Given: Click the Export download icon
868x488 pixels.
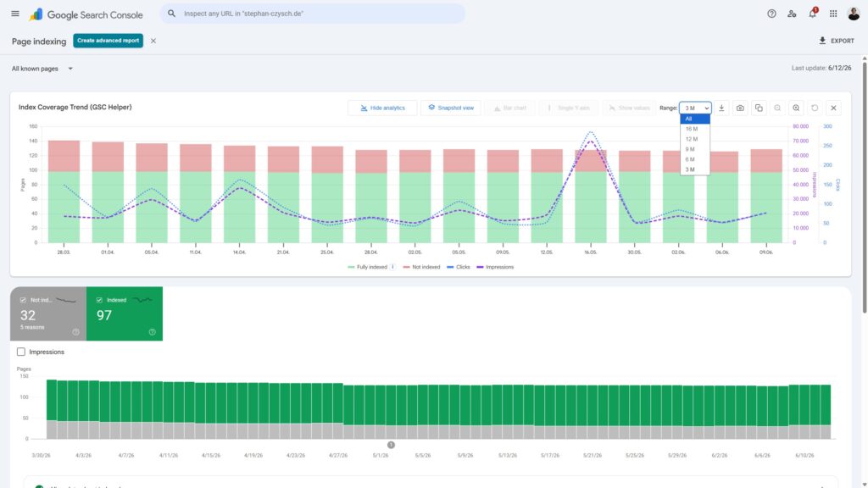Looking at the screenshot, I should pyautogui.click(x=822, y=41).
